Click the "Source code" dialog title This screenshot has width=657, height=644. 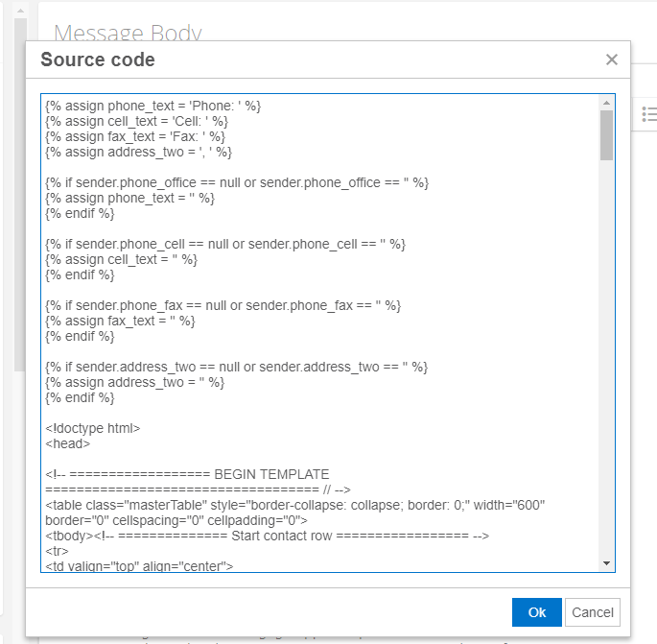[98, 60]
